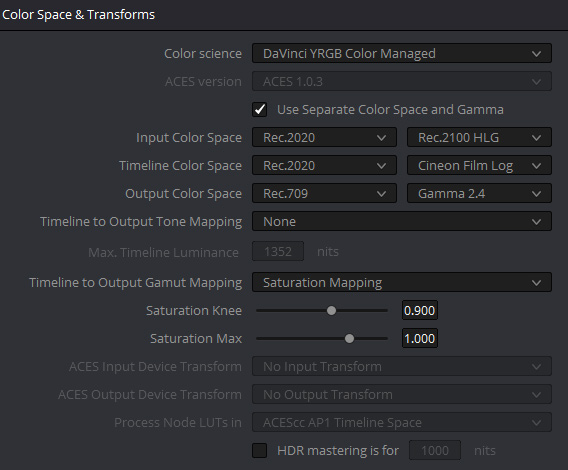Open Timeline Color Space Rec.2020 dropdown
This screenshot has width=568, height=470.
point(324,166)
